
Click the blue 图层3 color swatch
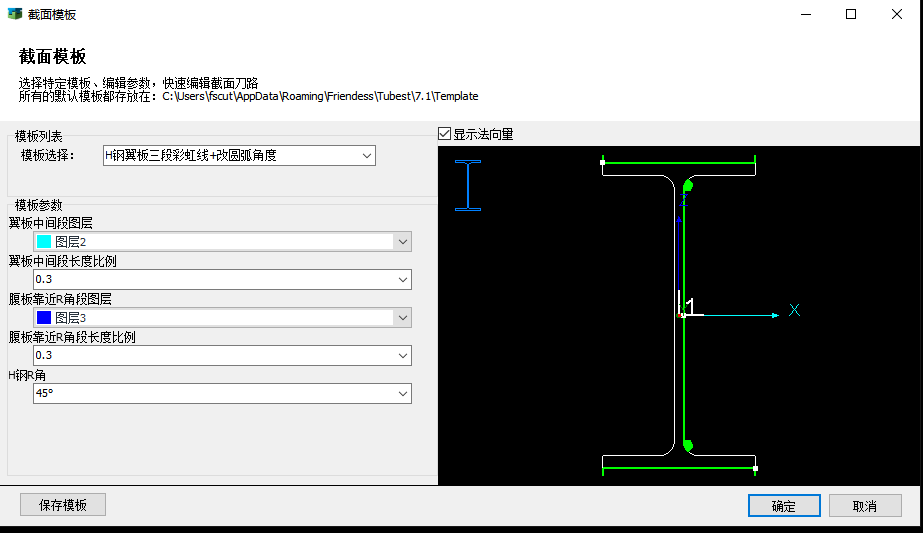pos(44,317)
